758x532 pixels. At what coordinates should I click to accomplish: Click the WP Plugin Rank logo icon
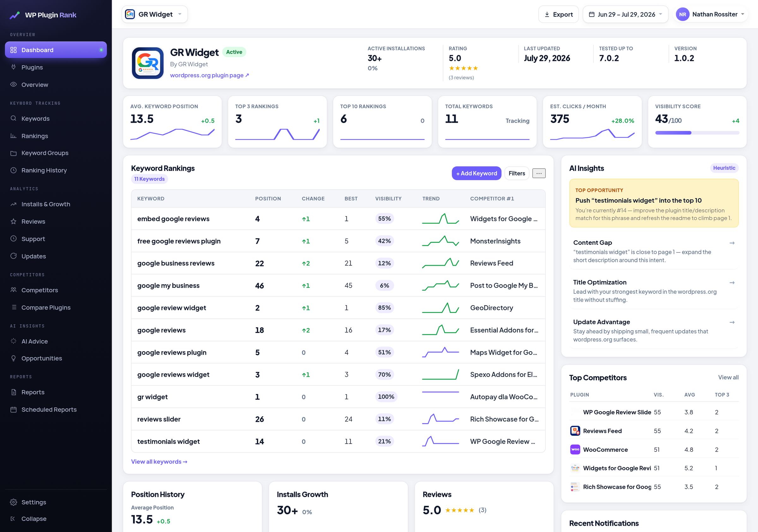click(x=15, y=15)
